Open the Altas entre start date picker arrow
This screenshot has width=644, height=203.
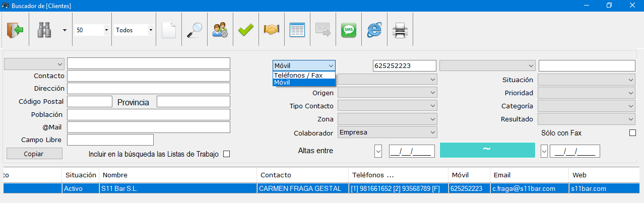click(378, 151)
